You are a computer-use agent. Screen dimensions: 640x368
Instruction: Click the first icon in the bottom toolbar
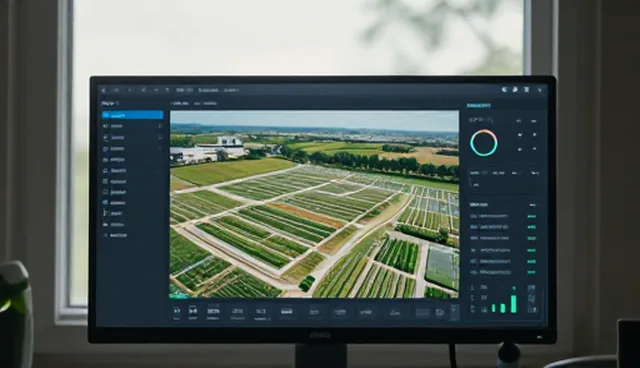[176, 312]
